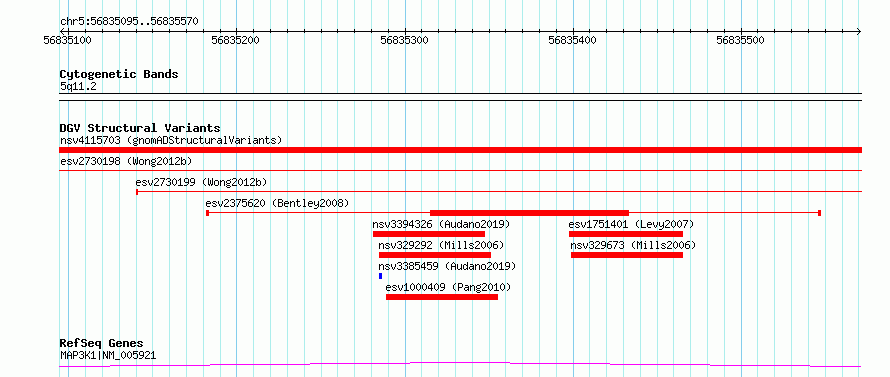Click the red bar under nsv329292
This screenshot has height=377, width=890.
pyautogui.click(x=435, y=255)
